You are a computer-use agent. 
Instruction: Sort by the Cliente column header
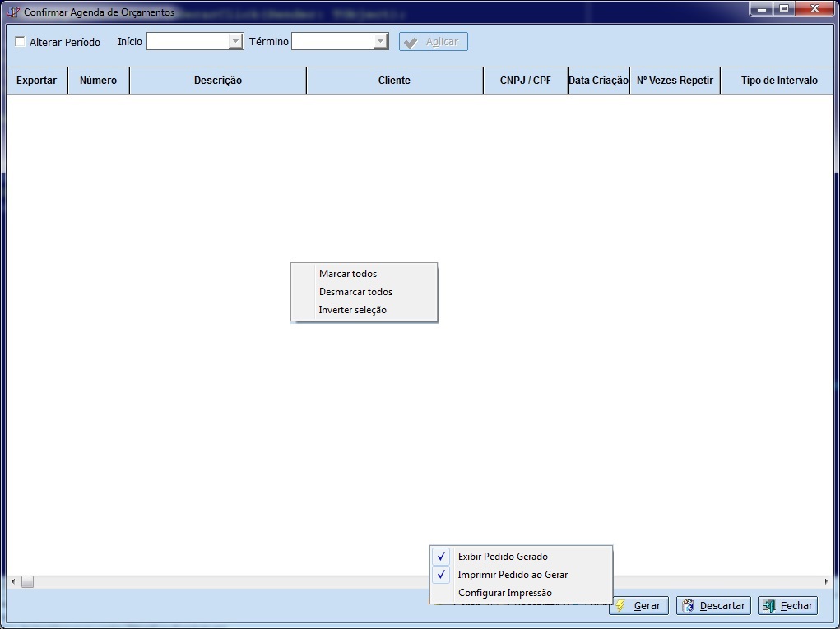[x=394, y=81]
